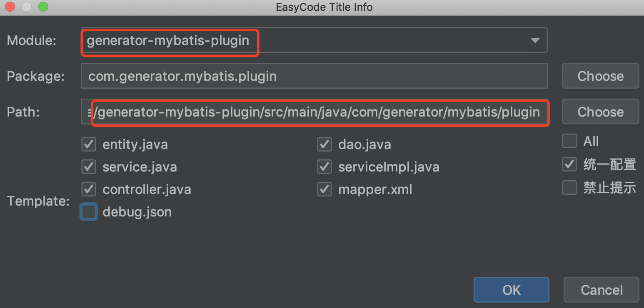Click the green maximize window button
This screenshot has width=644, height=308.
click(43, 7)
